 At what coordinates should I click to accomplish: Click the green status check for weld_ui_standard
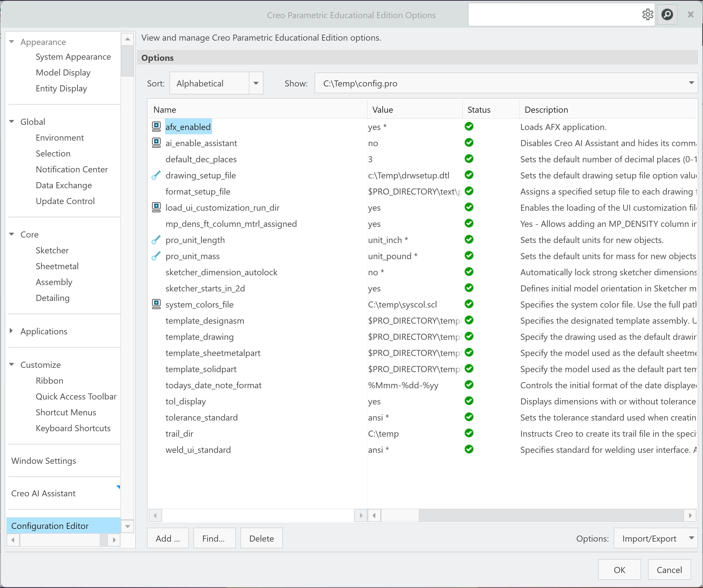[x=469, y=449]
